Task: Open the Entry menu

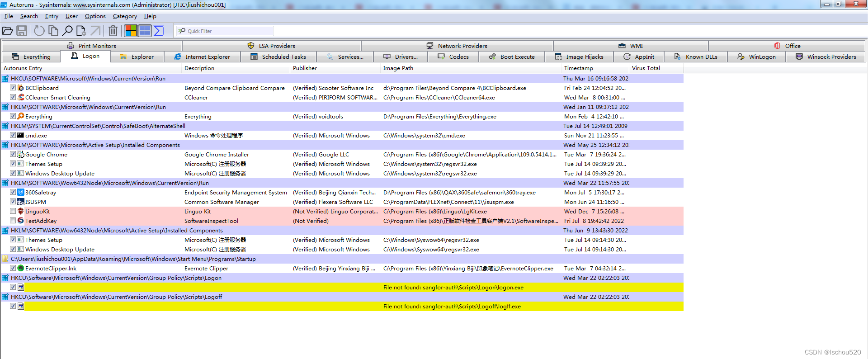Action: coord(52,16)
